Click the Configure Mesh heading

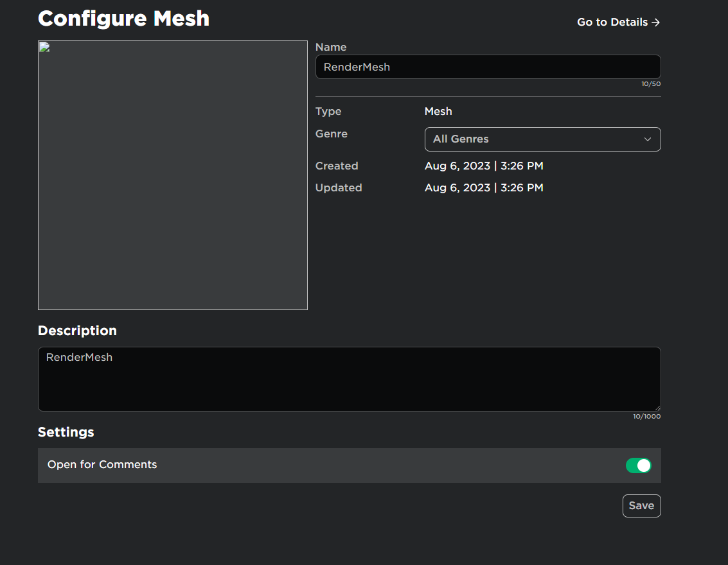click(123, 19)
